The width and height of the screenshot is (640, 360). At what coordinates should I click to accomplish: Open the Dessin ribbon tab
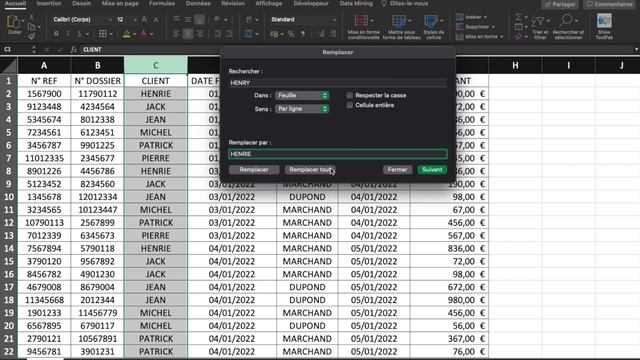(x=82, y=3)
